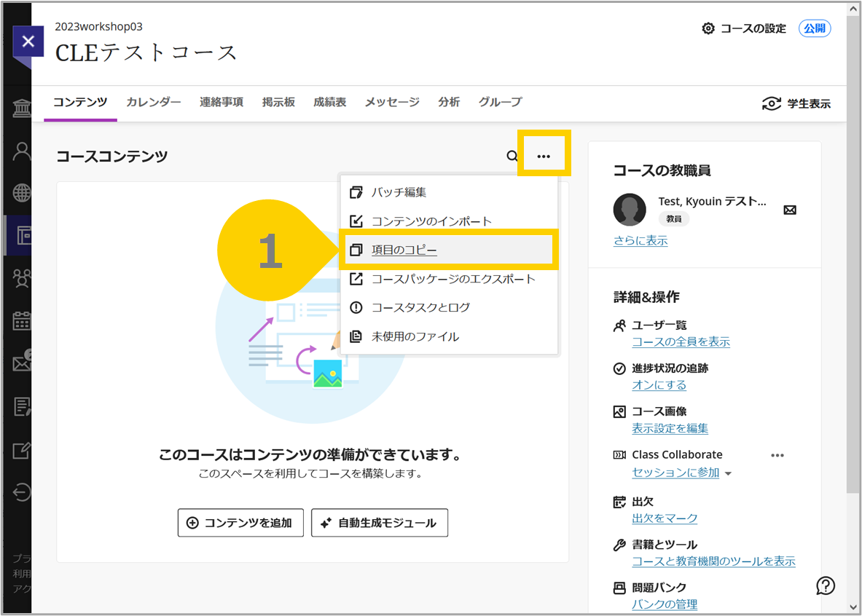Open 表示設定を編集 link

point(670,429)
